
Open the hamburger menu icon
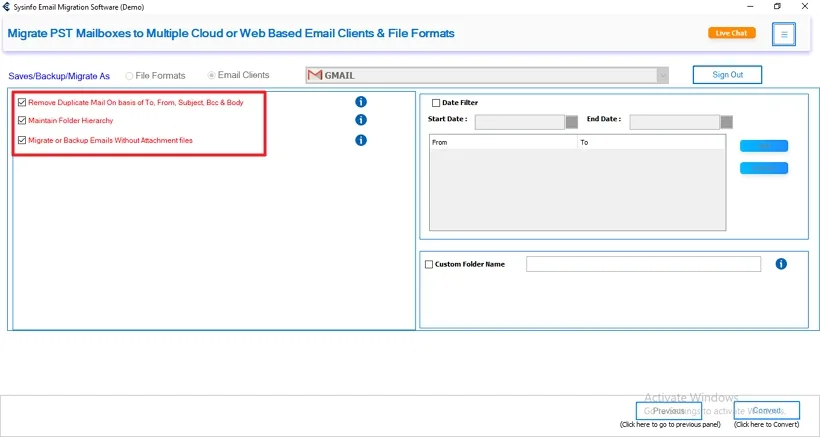coord(783,34)
